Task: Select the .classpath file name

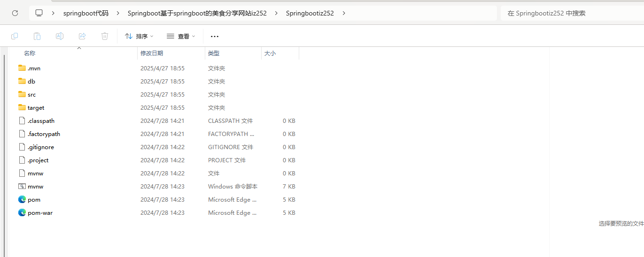Action: [x=41, y=121]
